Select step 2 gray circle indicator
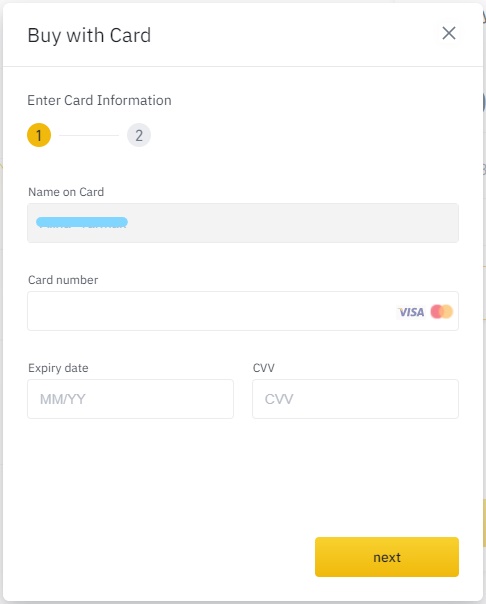The width and height of the screenshot is (486, 604). point(139,135)
